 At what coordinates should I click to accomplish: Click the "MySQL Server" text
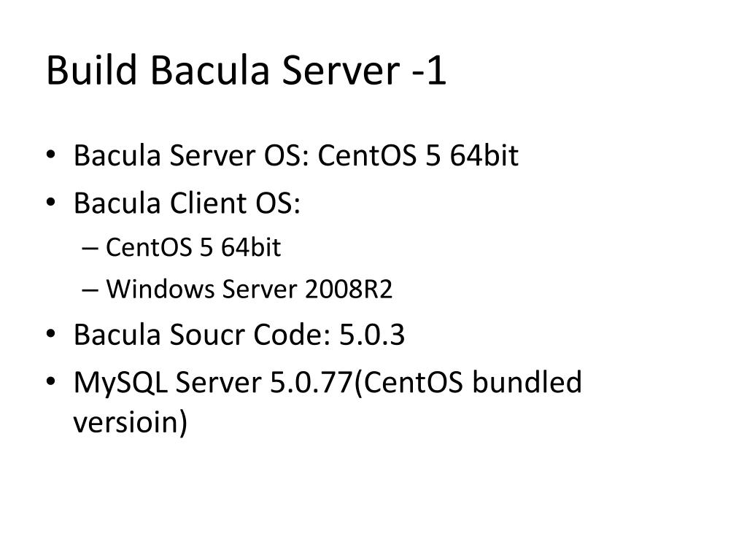168,382
